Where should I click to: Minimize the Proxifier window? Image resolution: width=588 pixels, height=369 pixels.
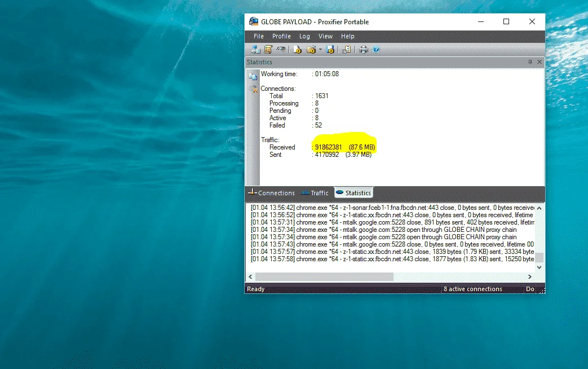click(481, 22)
